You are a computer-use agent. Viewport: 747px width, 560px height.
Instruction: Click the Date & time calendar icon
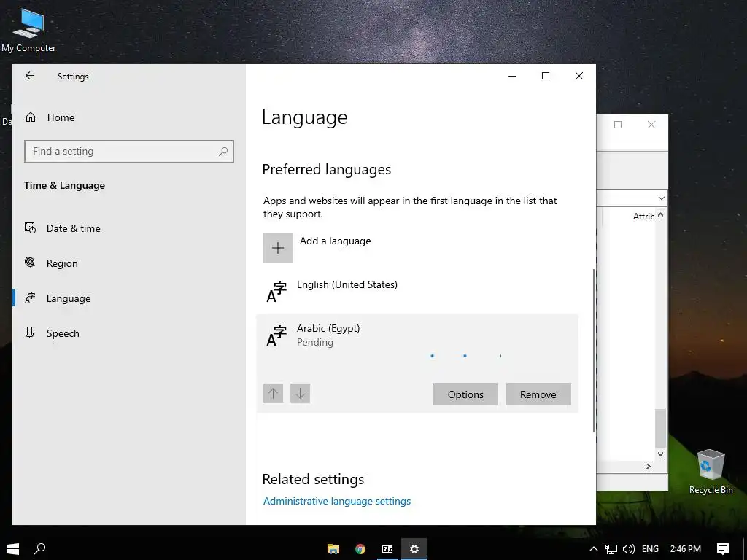(x=30, y=227)
